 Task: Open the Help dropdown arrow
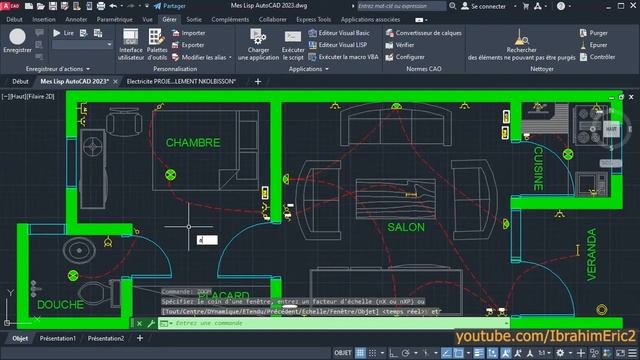(x=570, y=6)
